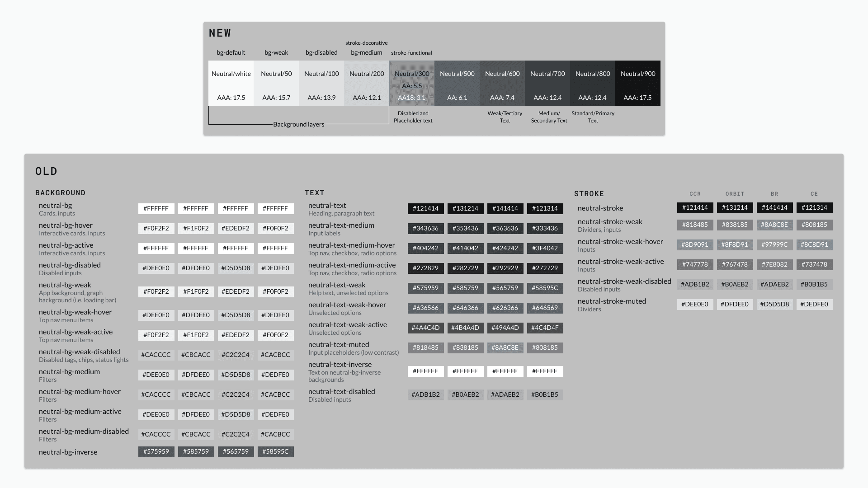The image size is (868, 488).
Task: Click the "CCR" column header
Action: [x=695, y=194]
